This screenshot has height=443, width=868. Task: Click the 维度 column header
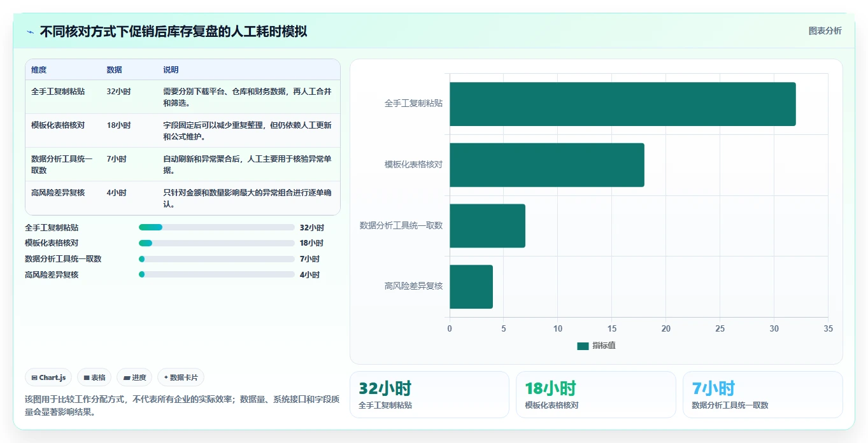pos(39,70)
